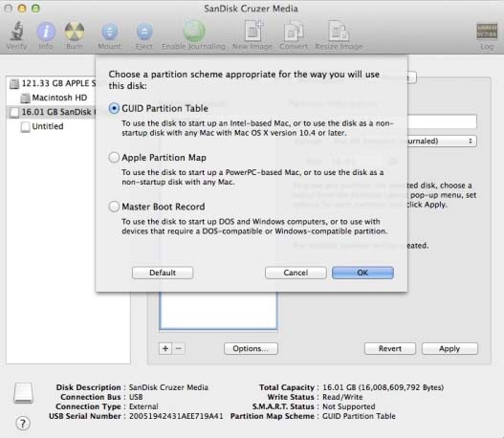Click the yellow minimize window button
The image size is (504, 438).
(x=22, y=9)
